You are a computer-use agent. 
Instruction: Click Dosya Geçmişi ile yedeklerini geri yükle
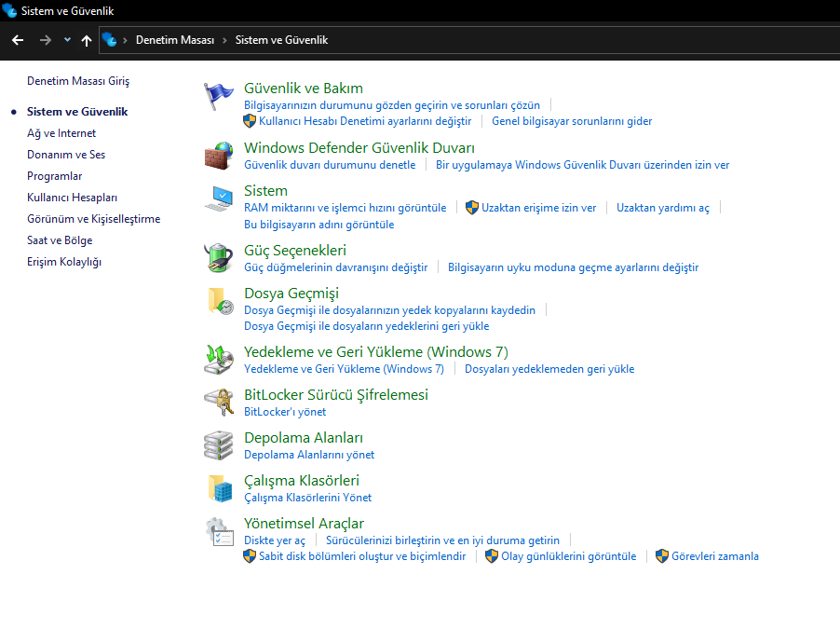click(366, 326)
